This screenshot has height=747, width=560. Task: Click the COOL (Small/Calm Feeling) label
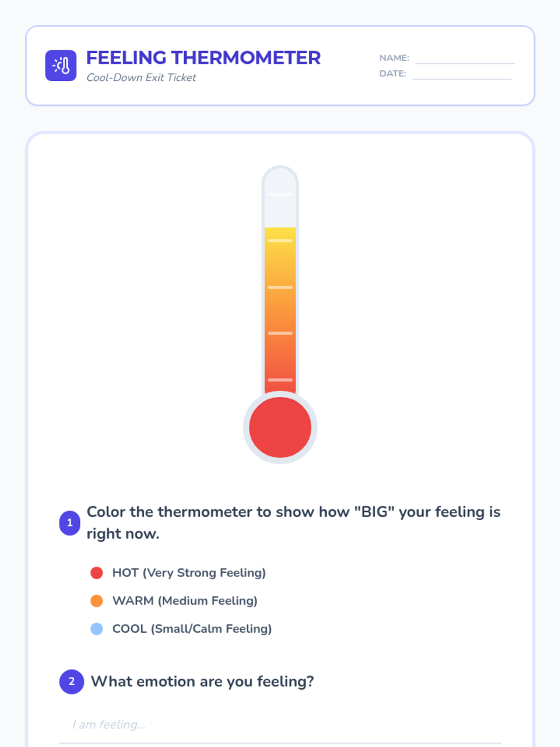coord(192,629)
